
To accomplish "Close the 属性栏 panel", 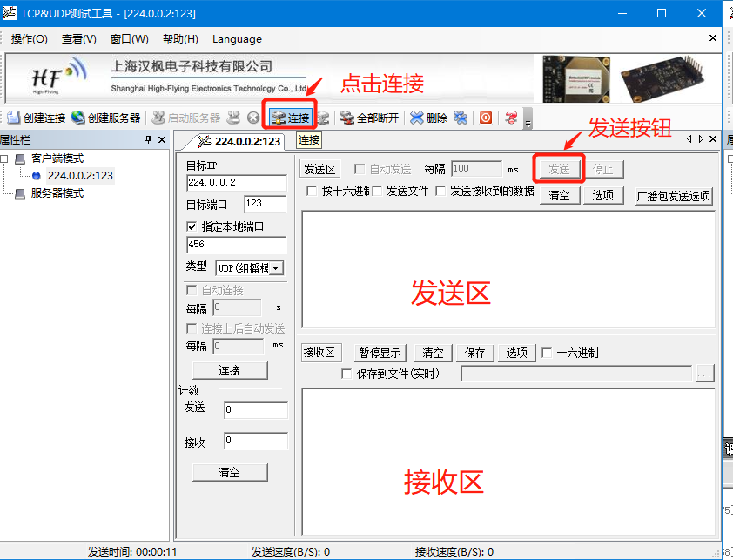I will [162, 139].
